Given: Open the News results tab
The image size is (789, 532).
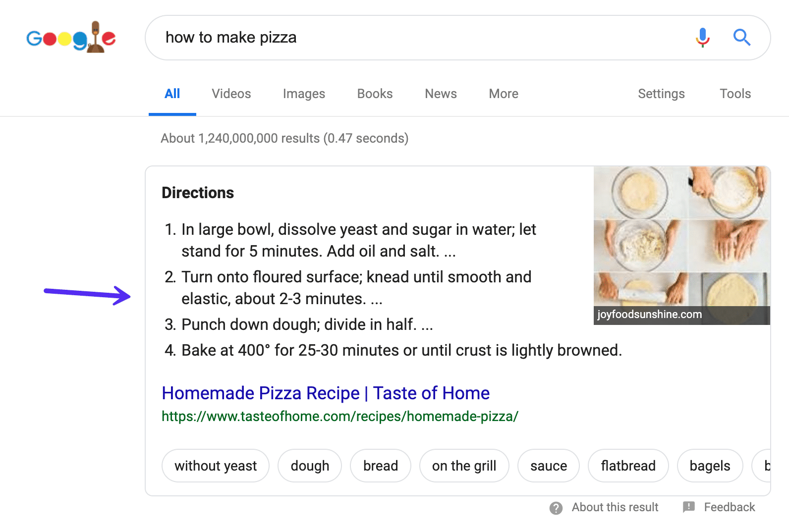Looking at the screenshot, I should 440,94.
